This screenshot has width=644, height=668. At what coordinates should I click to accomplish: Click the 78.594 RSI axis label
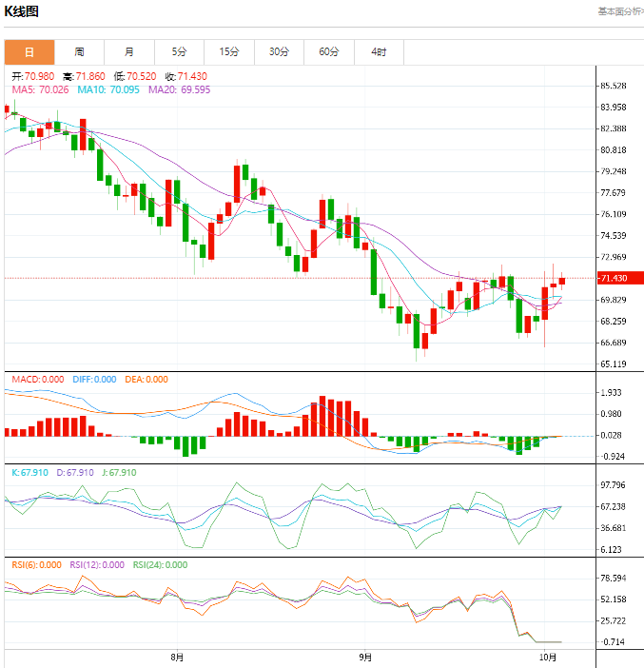pyautogui.click(x=614, y=579)
